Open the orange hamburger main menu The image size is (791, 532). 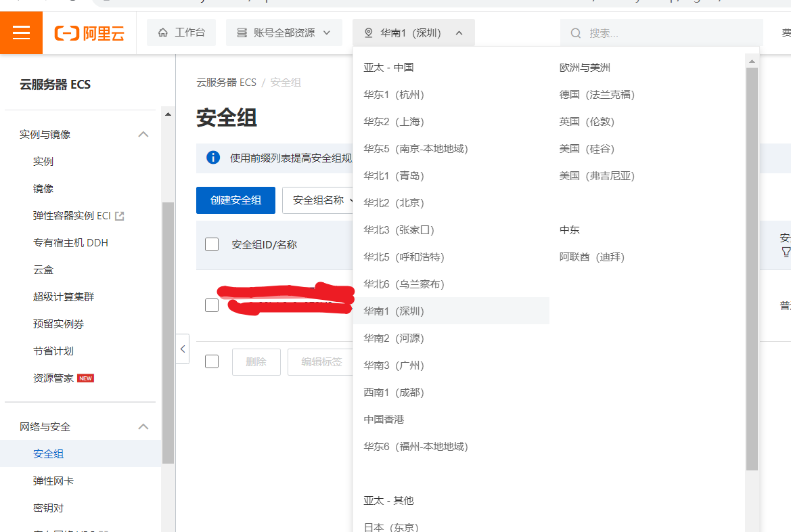(x=21, y=32)
